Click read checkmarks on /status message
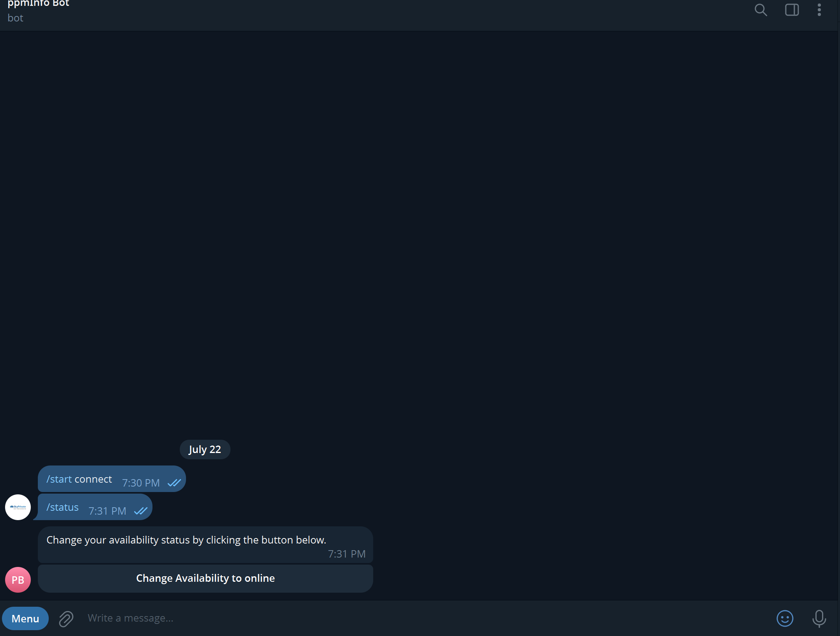The height and width of the screenshot is (636, 840). click(x=141, y=511)
